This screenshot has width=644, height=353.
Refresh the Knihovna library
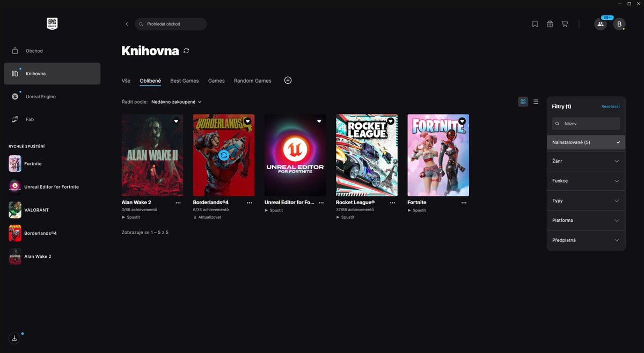pyautogui.click(x=186, y=51)
